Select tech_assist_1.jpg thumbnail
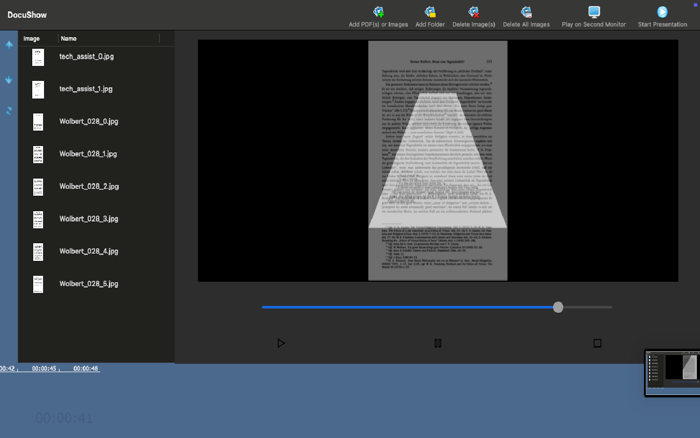This screenshot has height=438, width=700. 38,89
